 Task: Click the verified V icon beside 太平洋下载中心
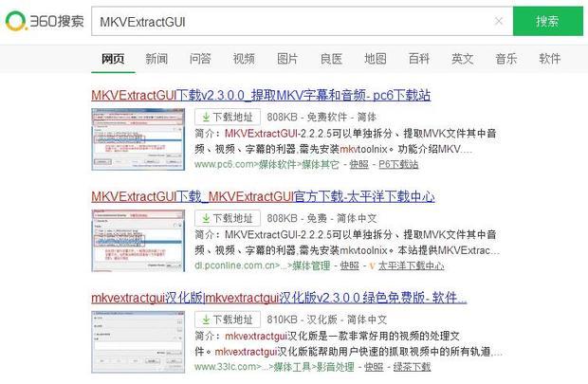click(x=372, y=265)
